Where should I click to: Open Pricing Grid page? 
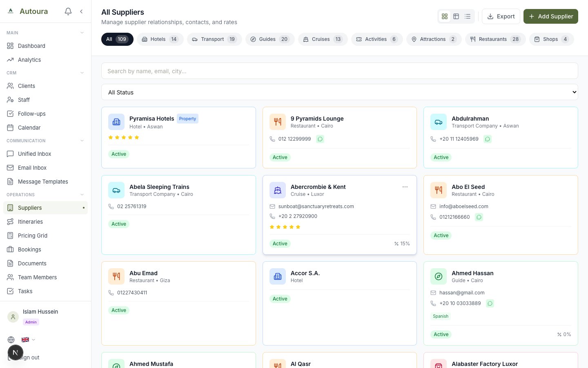point(45,236)
